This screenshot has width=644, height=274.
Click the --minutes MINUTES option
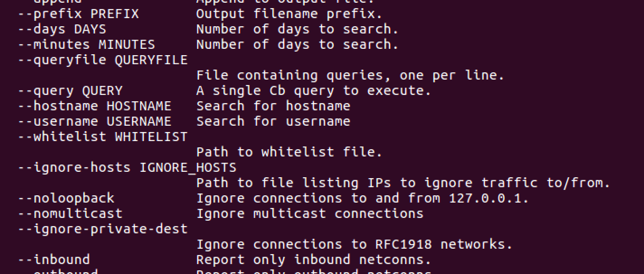(x=86, y=45)
